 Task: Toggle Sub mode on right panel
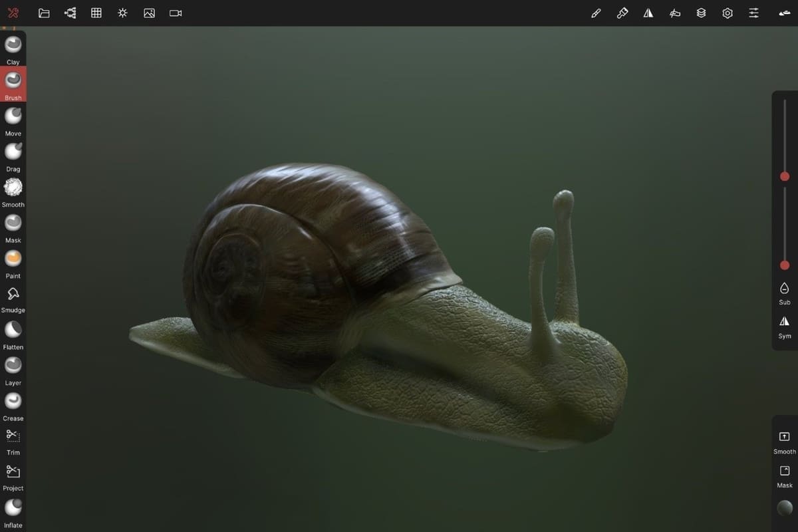coord(785,293)
